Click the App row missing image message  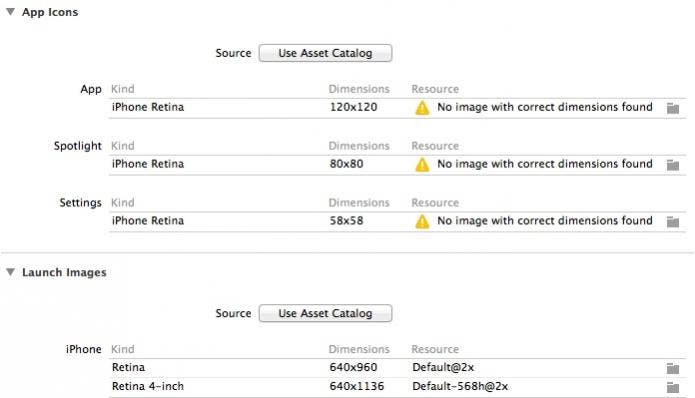pyautogui.click(x=545, y=107)
